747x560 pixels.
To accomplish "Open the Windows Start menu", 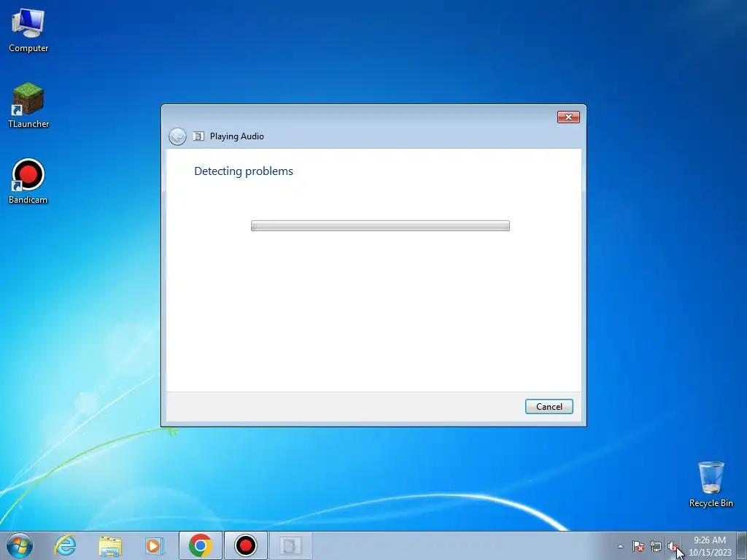I will [20, 545].
